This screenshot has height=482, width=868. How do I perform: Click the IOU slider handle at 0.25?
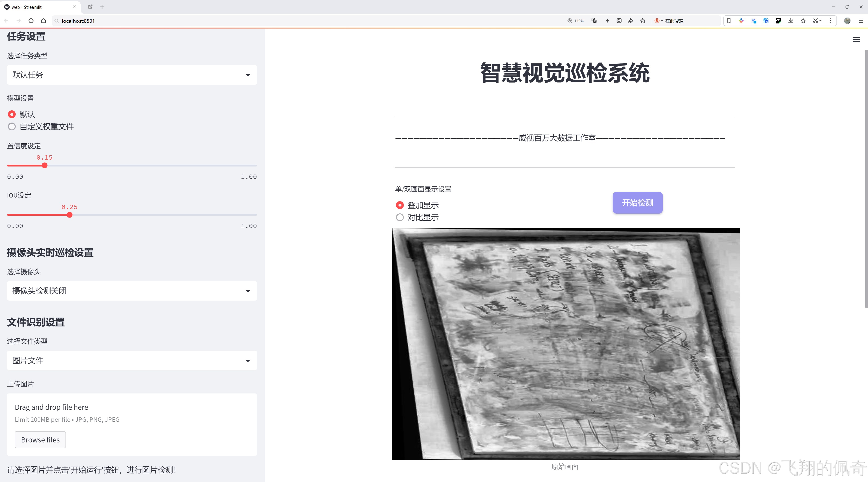tap(69, 215)
